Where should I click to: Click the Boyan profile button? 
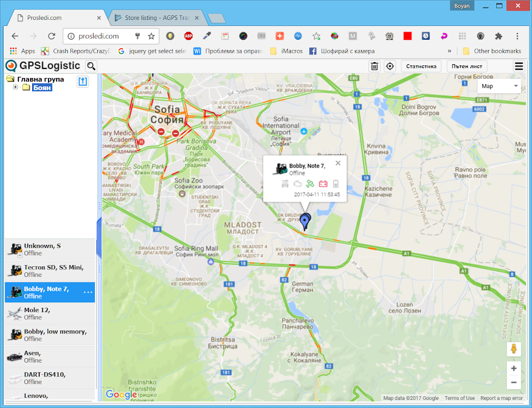point(462,6)
